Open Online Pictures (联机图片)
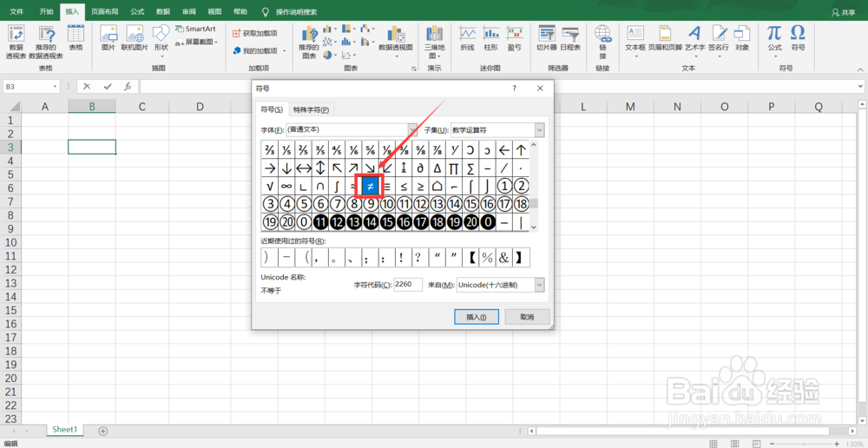This screenshot has width=868, height=448. pos(135,39)
